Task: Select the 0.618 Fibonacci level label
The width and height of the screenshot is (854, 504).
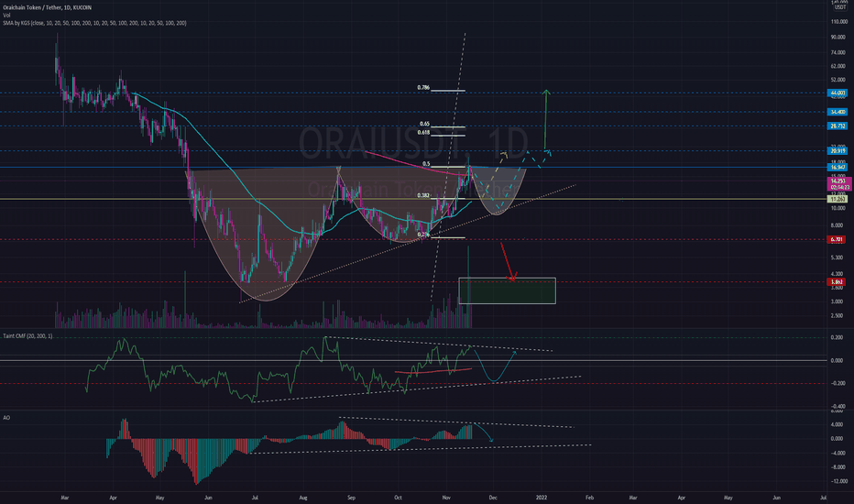Action: coord(423,132)
